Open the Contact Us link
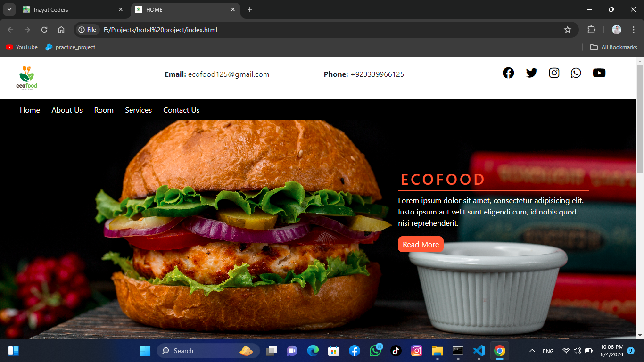Image resolution: width=644 pixels, height=362 pixels. 181,110
